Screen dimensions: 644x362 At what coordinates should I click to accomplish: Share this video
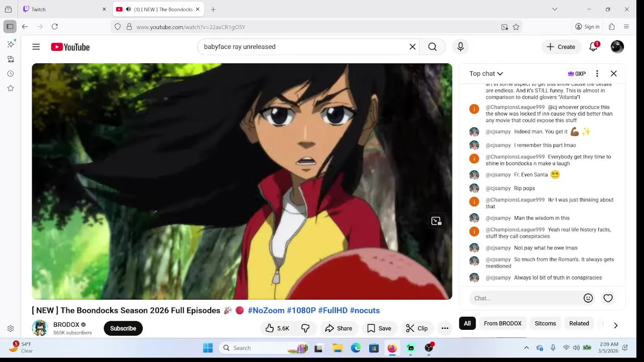tap(339, 328)
